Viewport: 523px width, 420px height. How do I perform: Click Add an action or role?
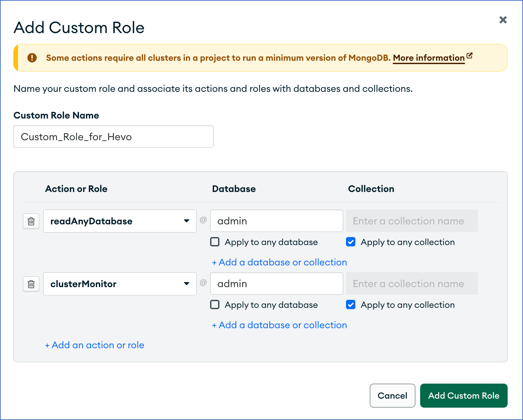pos(95,345)
